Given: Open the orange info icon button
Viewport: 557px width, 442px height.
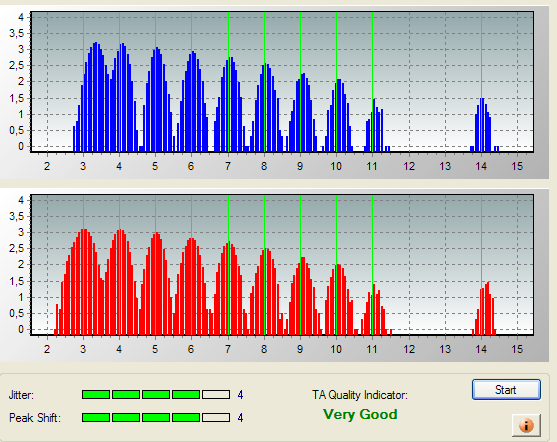Looking at the screenshot, I should click(526, 425).
